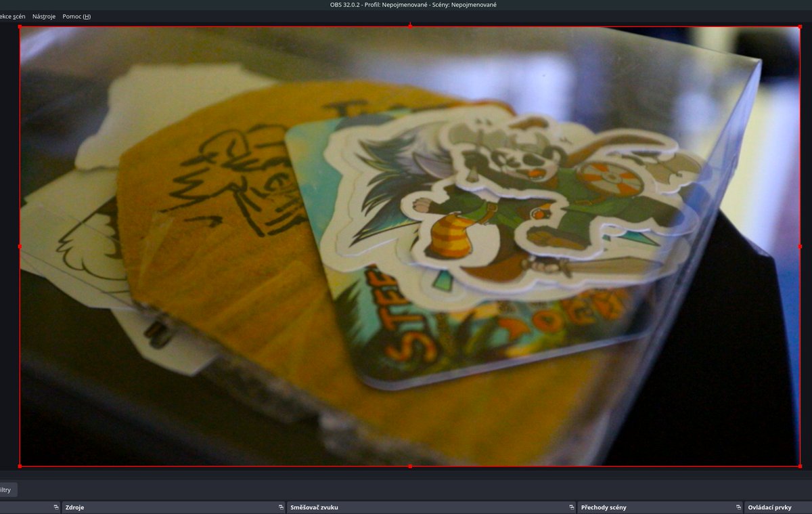Open the Nástroje menu

pos(44,16)
